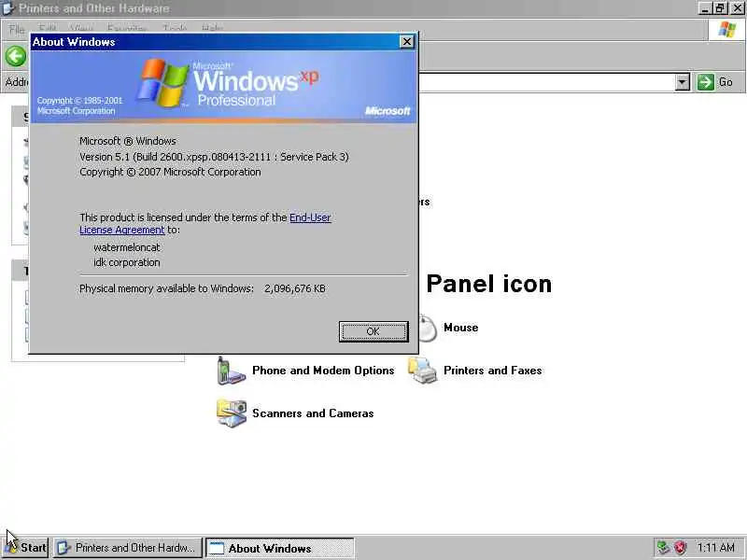Click the 1:11 AM clock
This screenshot has height=560, width=747.
(x=715, y=548)
